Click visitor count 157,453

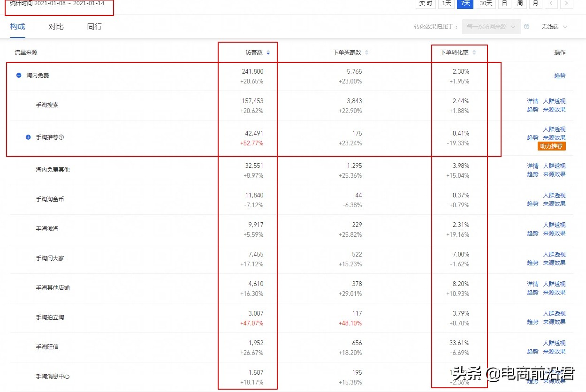[x=252, y=101]
